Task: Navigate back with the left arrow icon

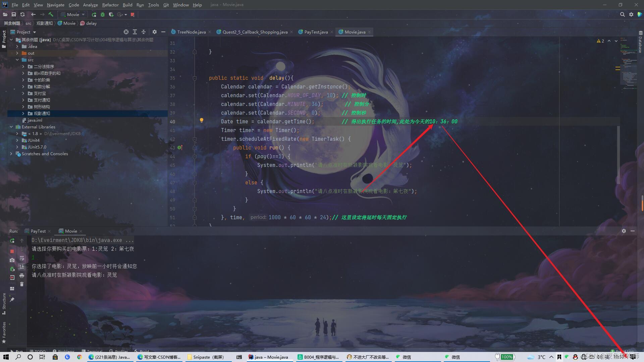Action: tap(33, 14)
